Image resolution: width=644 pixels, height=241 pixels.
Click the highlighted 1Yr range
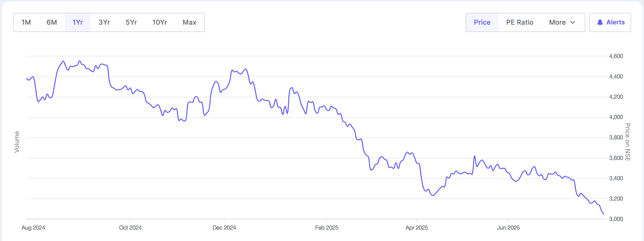78,23
